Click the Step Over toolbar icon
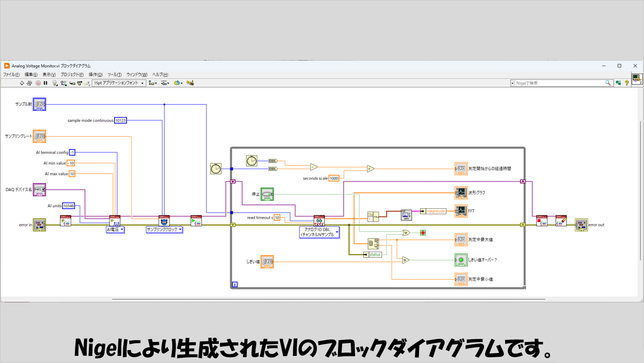The width and height of the screenshot is (644, 363). [x=79, y=83]
